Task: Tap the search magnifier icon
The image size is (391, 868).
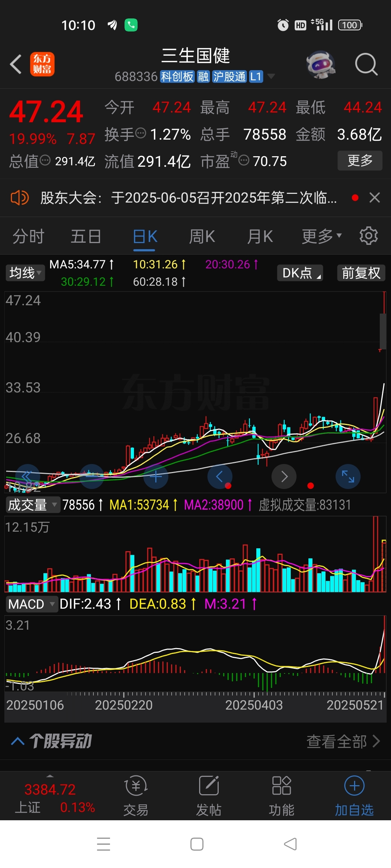Action: click(366, 64)
